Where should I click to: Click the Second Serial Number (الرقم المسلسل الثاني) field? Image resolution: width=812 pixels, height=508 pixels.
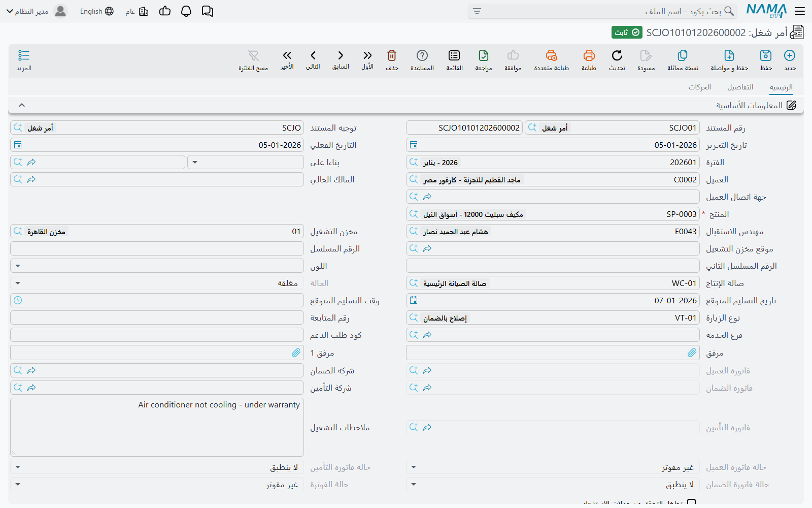pos(553,266)
